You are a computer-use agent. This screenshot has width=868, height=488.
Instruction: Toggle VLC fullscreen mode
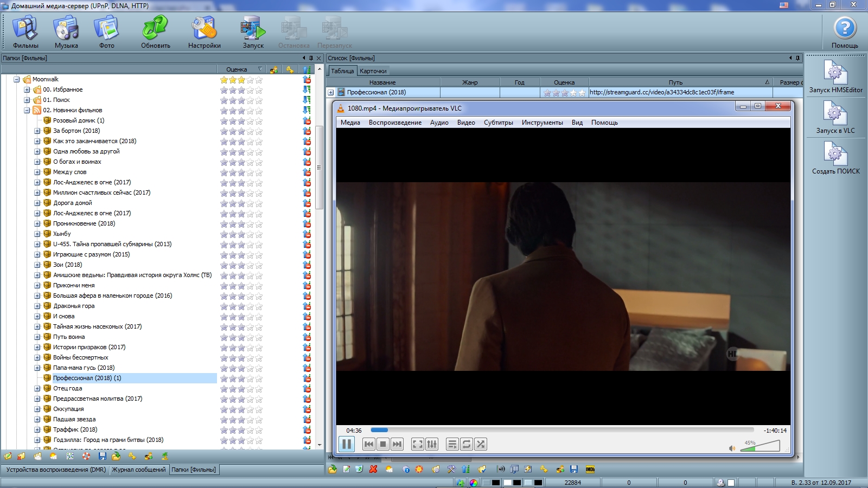click(418, 444)
